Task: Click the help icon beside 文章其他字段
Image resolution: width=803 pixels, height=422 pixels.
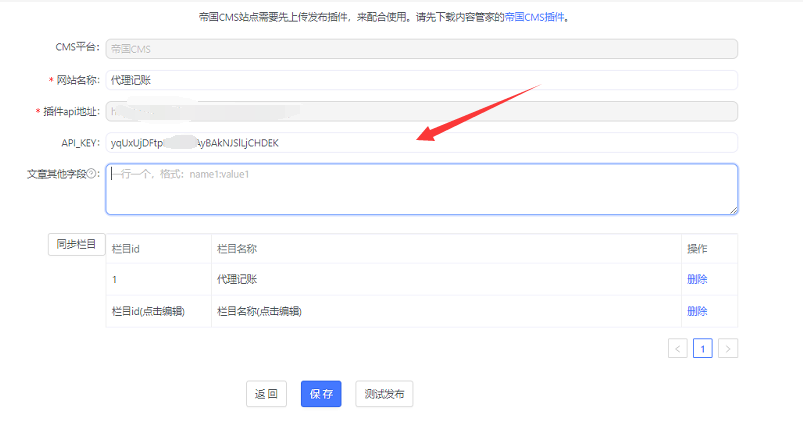Action: [92, 174]
